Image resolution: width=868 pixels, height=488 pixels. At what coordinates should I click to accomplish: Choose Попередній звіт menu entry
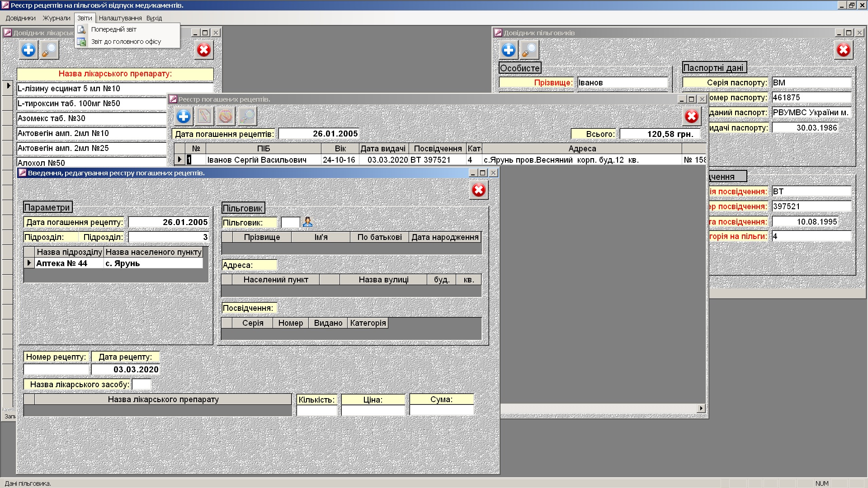point(114,29)
